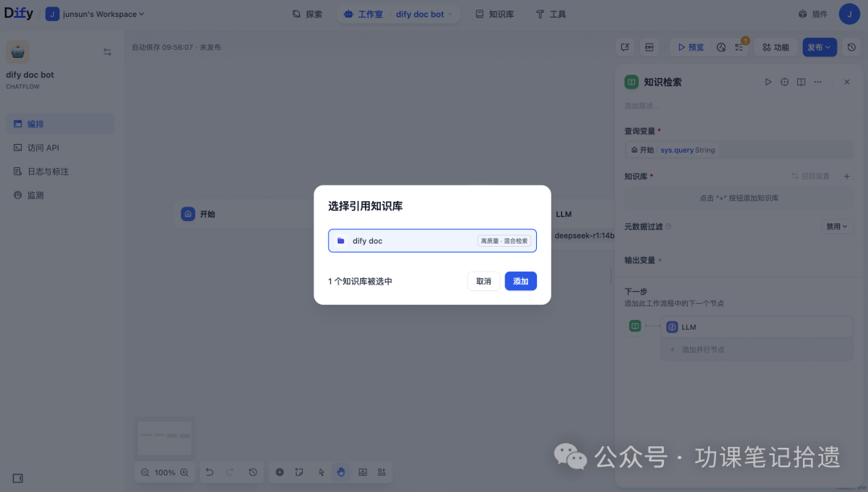Cancel the dialog with 取消 button
The height and width of the screenshot is (492, 868).
pyautogui.click(x=483, y=281)
